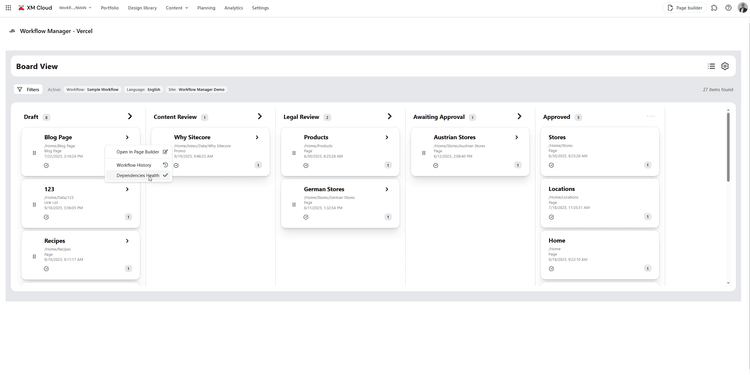Click the version badge on Stores card
Screen dimensions: 750x375
(647, 165)
